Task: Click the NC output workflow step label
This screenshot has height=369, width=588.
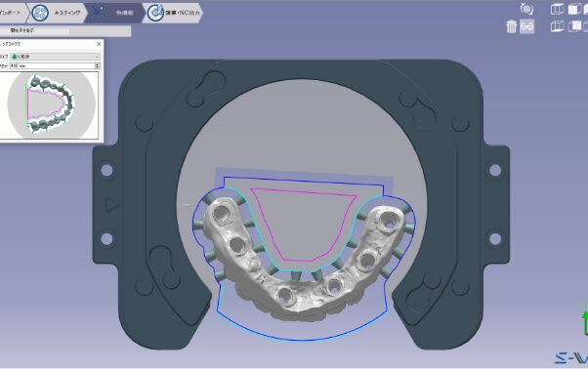Action: click(x=183, y=13)
